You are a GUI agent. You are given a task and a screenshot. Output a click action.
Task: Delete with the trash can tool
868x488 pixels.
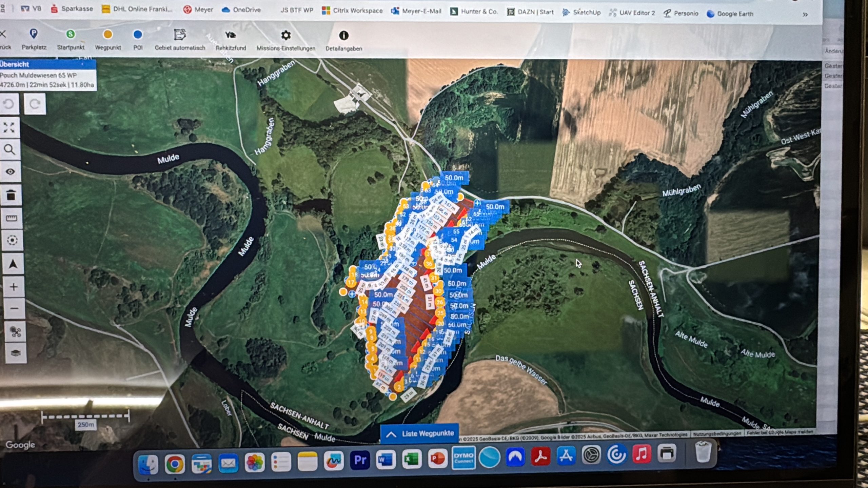click(11, 195)
